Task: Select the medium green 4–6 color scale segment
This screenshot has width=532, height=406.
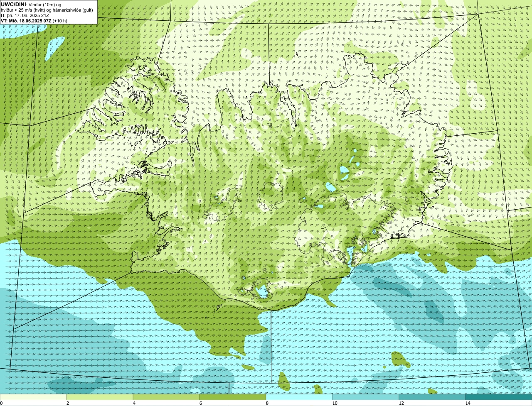Action: coord(166,397)
